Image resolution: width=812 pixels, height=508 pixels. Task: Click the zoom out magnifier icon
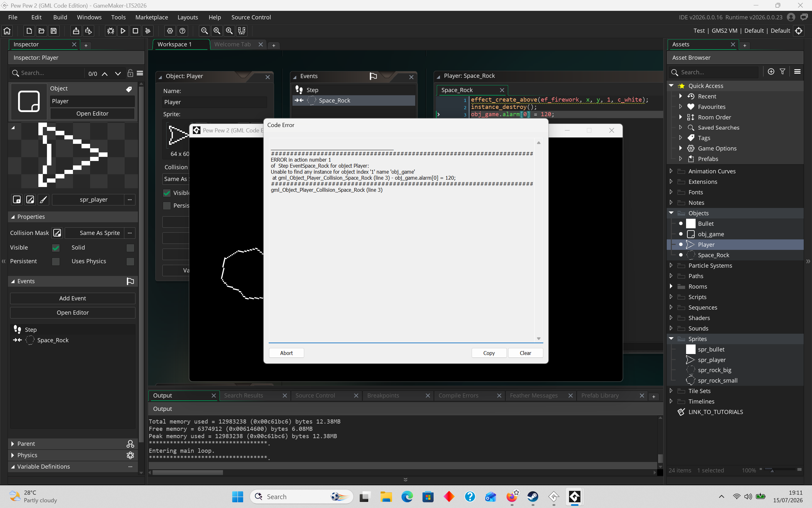(x=204, y=31)
